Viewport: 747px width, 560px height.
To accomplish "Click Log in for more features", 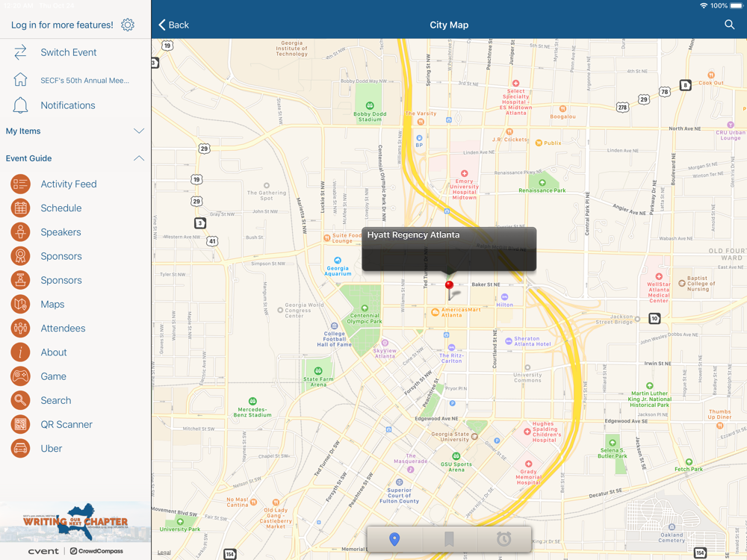I will (63, 25).
